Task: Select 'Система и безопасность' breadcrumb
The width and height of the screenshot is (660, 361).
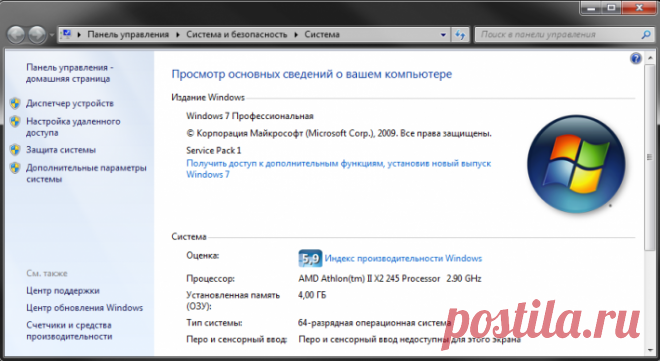Action: coord(237,35)
